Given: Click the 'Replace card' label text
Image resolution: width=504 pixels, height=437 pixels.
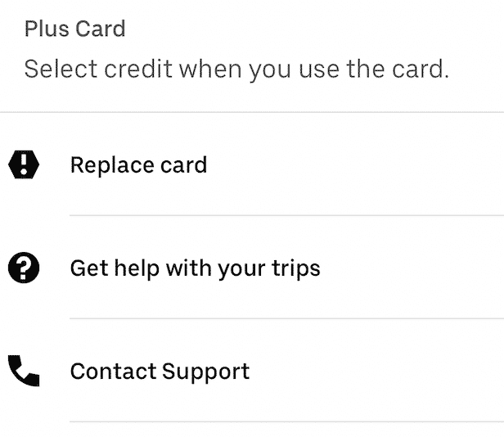Looking at the screenshot, I should [138, 165].
